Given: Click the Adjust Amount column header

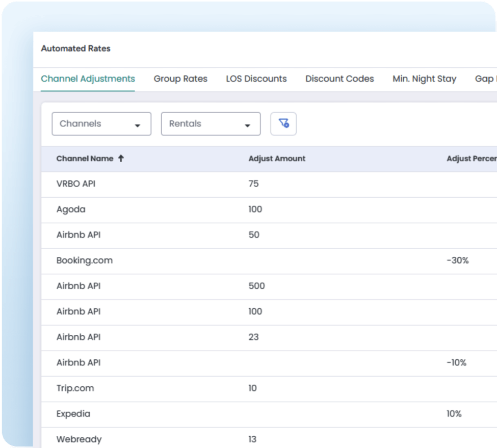Looking at the screenshot, I should click(x=276, y=158).
